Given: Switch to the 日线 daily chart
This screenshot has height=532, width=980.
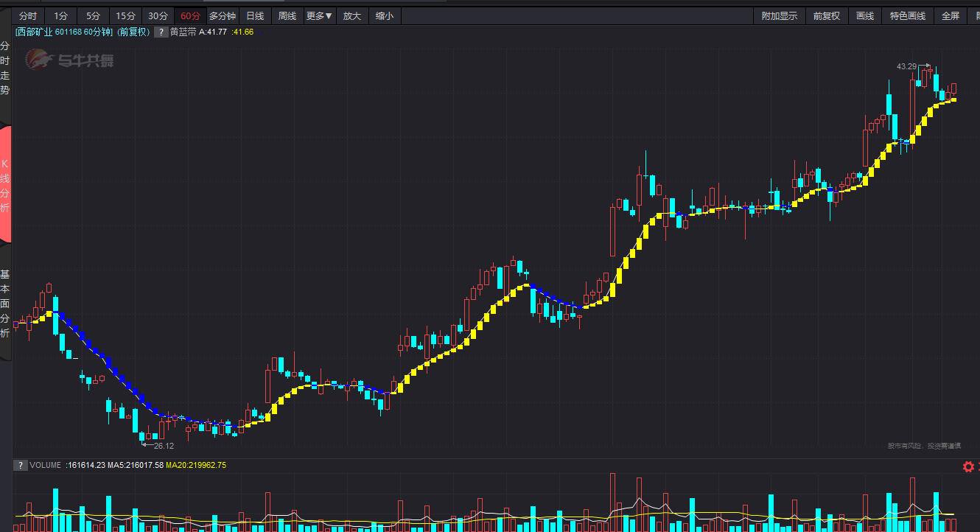Looking at the screenshot, I should pos(255,16).
